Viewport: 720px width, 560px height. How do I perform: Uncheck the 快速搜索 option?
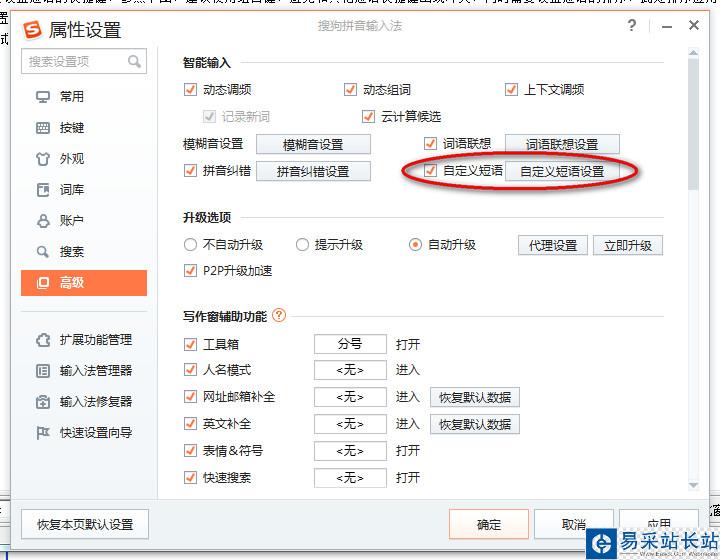point(191,478)
